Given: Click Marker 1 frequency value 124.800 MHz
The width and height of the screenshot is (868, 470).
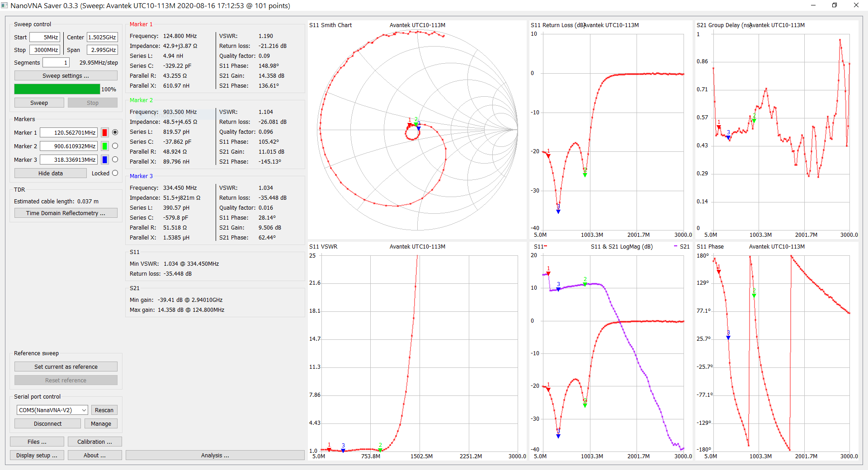Looking at the screenshot, I should (x=180, y=36).
